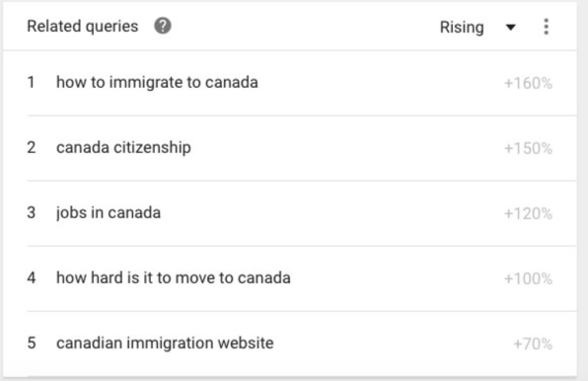Open "how hard is it to move to canada"

(x=174, y=278)
